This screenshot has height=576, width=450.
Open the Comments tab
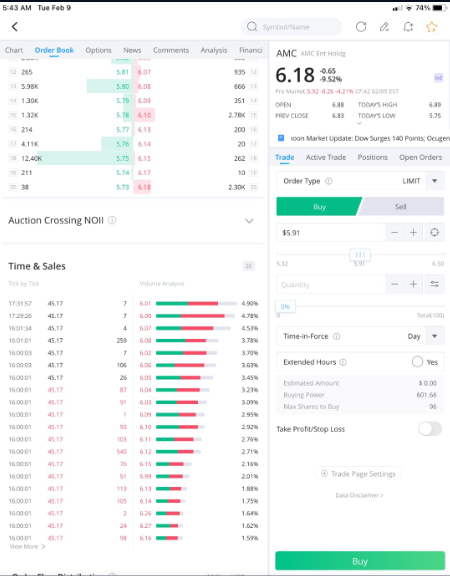click(x=171, y=50)
